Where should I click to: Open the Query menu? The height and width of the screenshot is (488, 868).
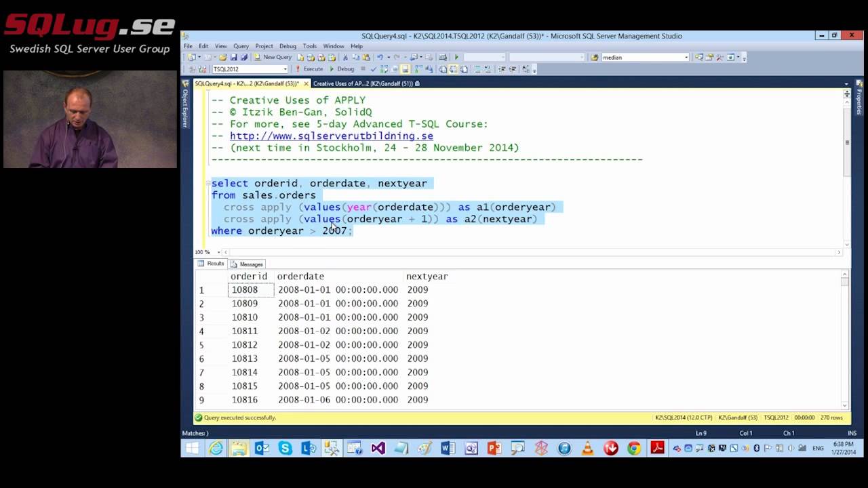[241, 46]
